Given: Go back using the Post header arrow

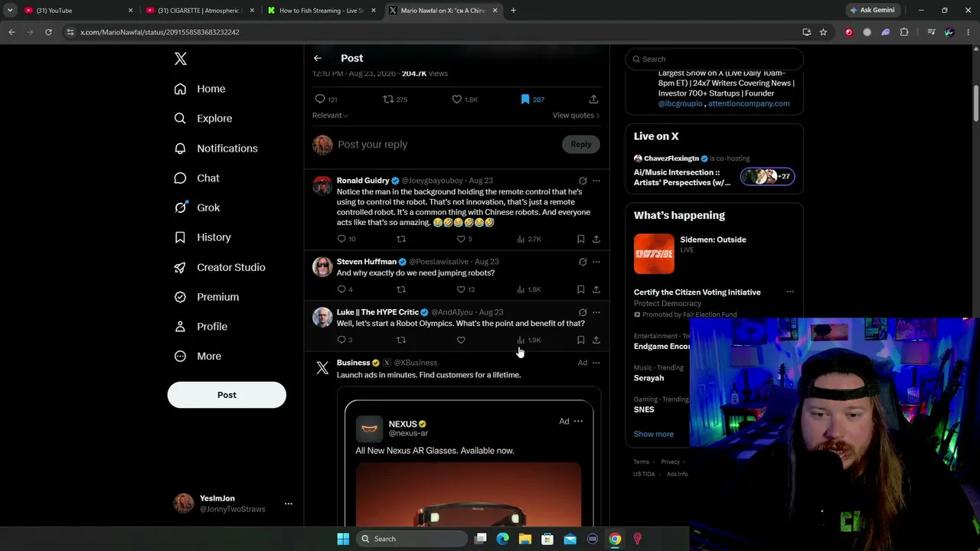Looking at the screenshot, I should point(318,58).
